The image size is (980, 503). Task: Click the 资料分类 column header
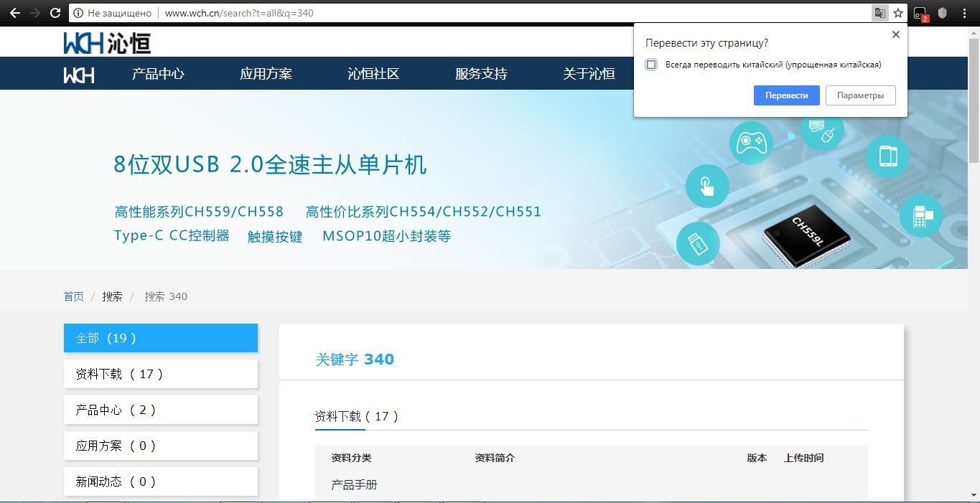351,458
